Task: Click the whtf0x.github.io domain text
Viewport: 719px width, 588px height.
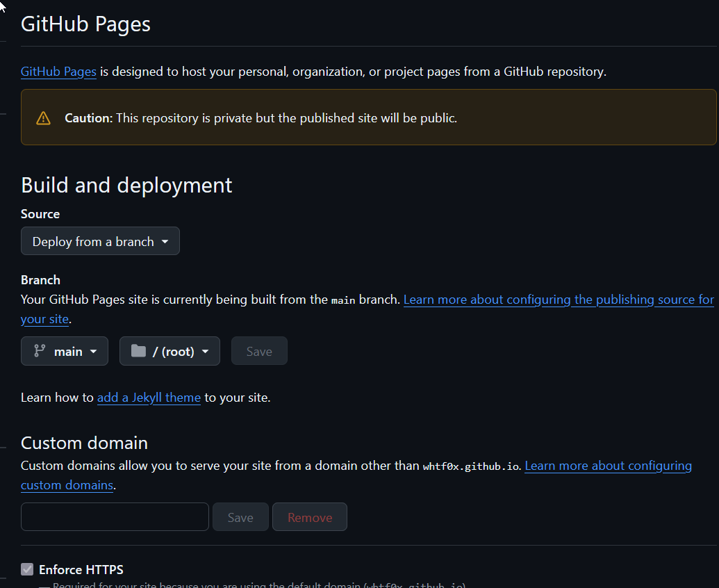Action: tap(471, 466)
